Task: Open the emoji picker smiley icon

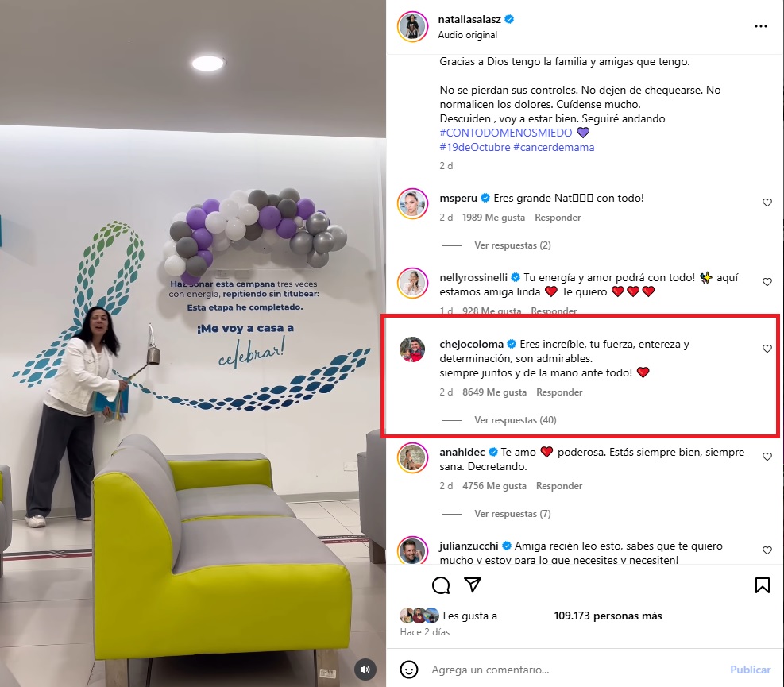Action: click(408, 670)
